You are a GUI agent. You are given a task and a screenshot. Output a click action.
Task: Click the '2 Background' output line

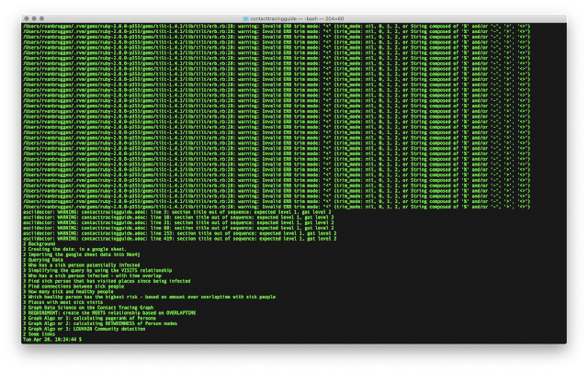coord(39,243)
